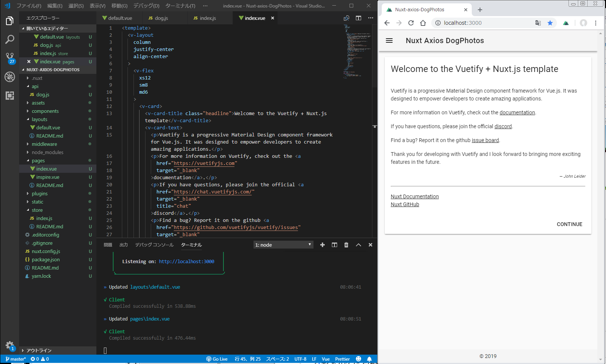Open the Manage gear in the activity bar
The height and width of the screenshot is (364, 606).
click(x=10, y=345)
